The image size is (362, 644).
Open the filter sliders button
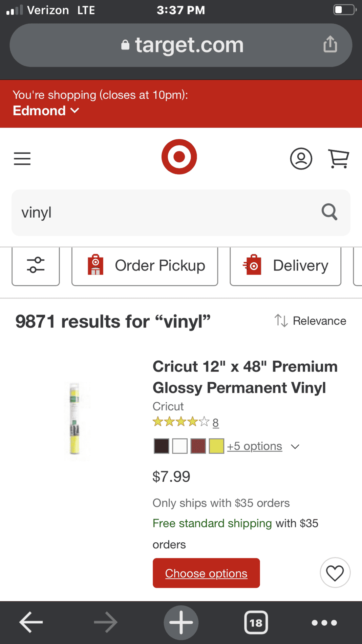click(36, 265)
